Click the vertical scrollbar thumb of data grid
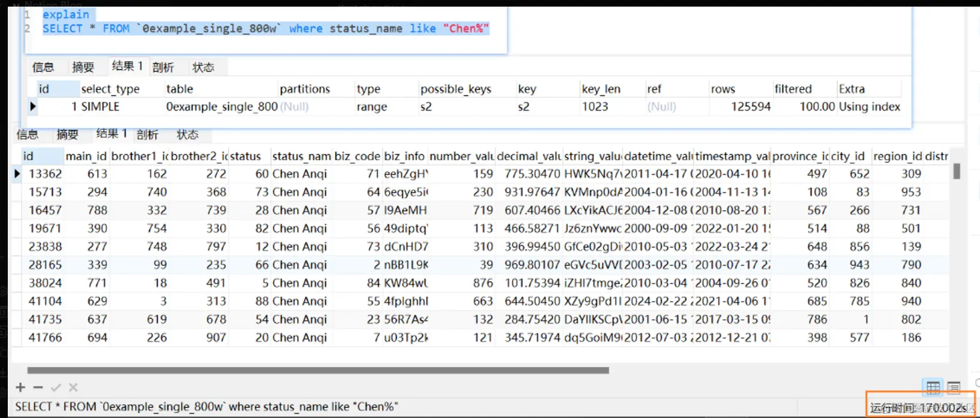The image size is (980, 418). (x=957, y=171)
